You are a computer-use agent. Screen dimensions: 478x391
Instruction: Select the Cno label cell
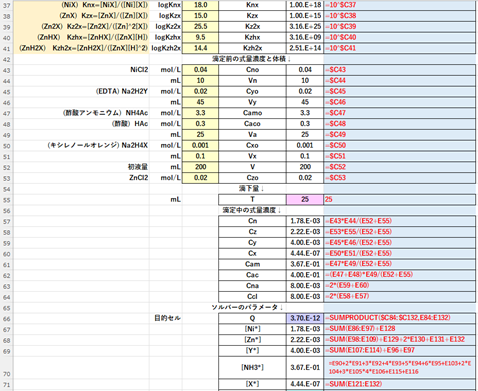click(252, 70)
